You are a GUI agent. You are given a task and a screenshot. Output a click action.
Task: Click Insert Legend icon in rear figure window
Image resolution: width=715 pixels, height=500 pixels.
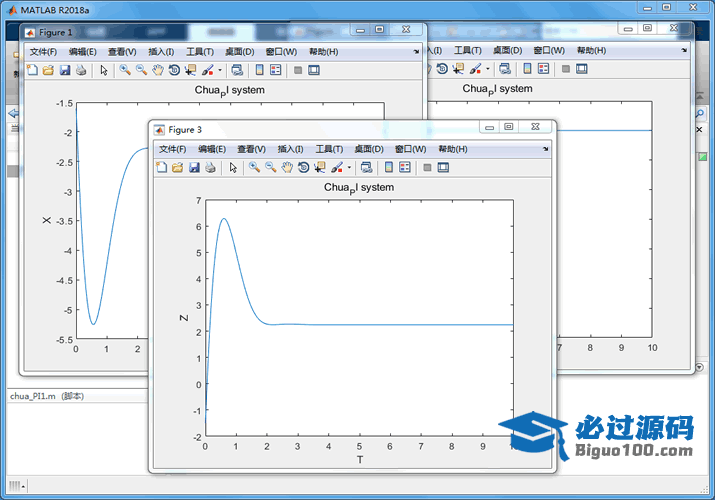(544, 68)
